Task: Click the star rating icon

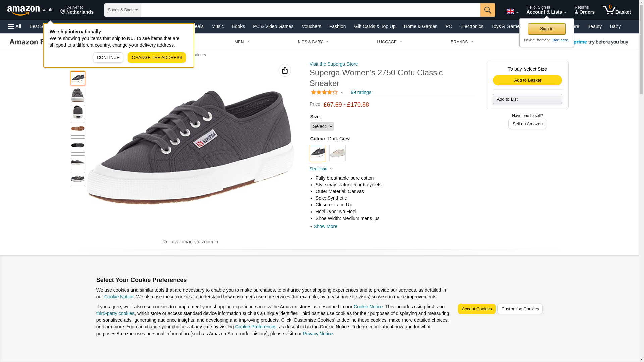Action: (324, 92)
